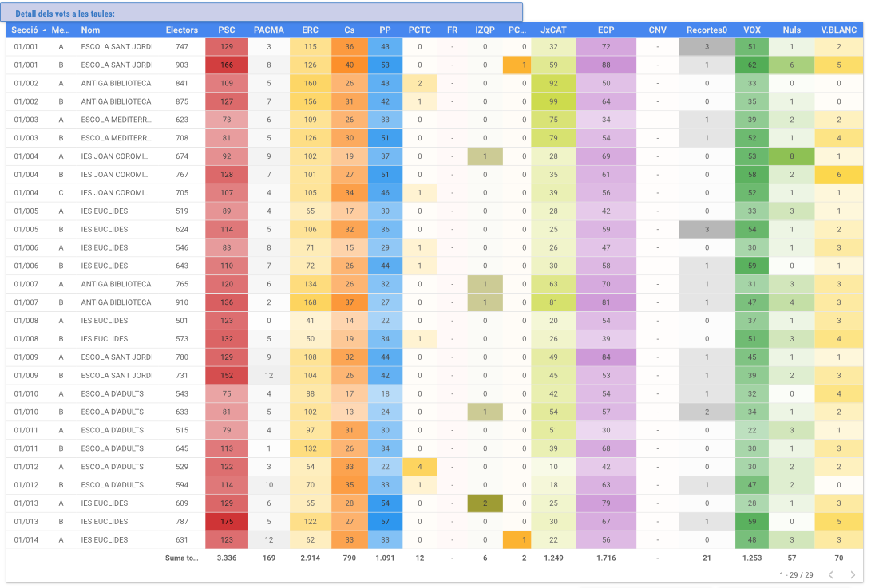Click ESCOLA MEDITERR... in row 01/003 A
The width and height of the screenshot is (871, 588).
[x=116, y=120]
